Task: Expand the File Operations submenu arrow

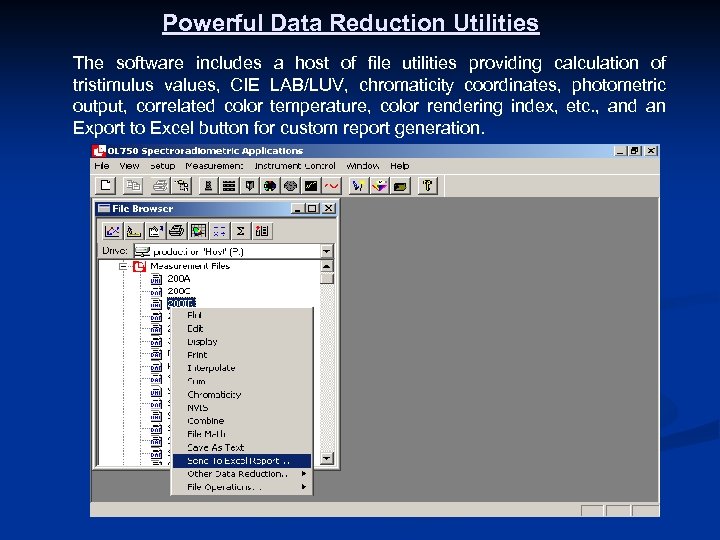Action: point(304,487)
